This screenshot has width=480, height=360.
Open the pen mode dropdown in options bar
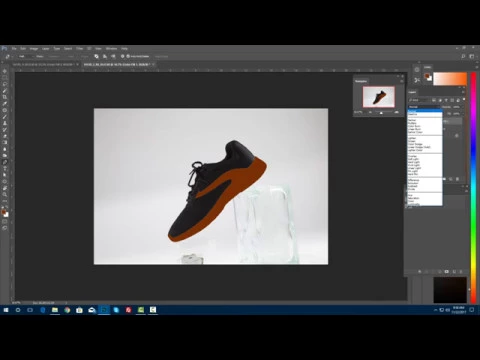click(26, 56)
